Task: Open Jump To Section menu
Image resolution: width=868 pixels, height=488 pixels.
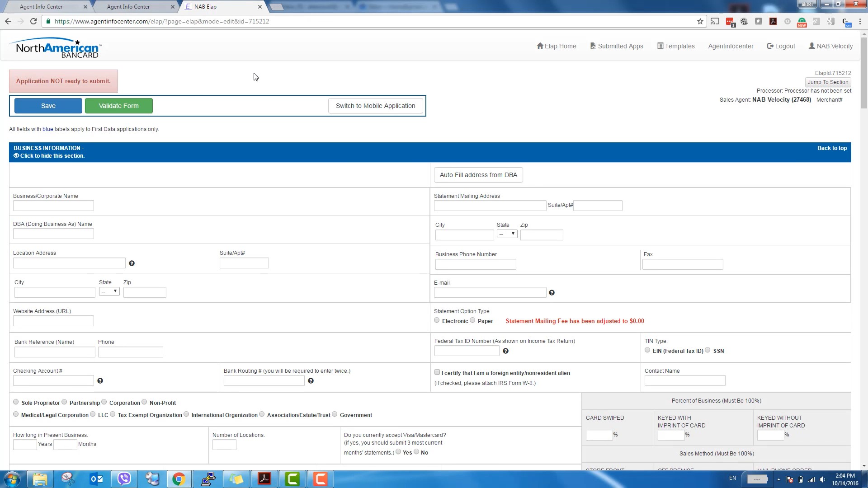Action: coord(828,82)
